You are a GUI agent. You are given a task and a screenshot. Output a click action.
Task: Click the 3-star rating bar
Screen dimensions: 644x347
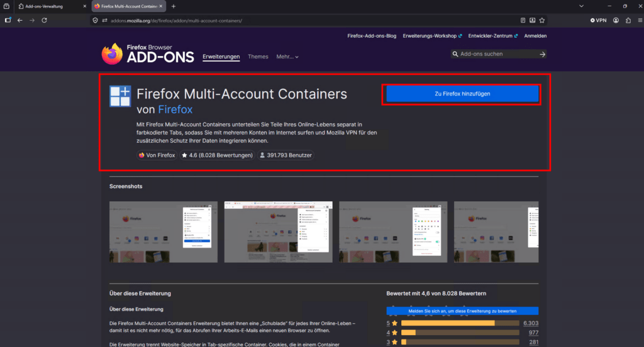(x=460, y=342)
